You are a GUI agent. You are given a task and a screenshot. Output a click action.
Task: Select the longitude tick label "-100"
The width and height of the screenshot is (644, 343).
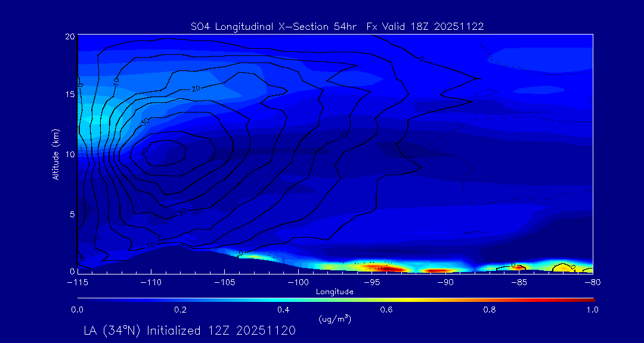pos(298,282)
